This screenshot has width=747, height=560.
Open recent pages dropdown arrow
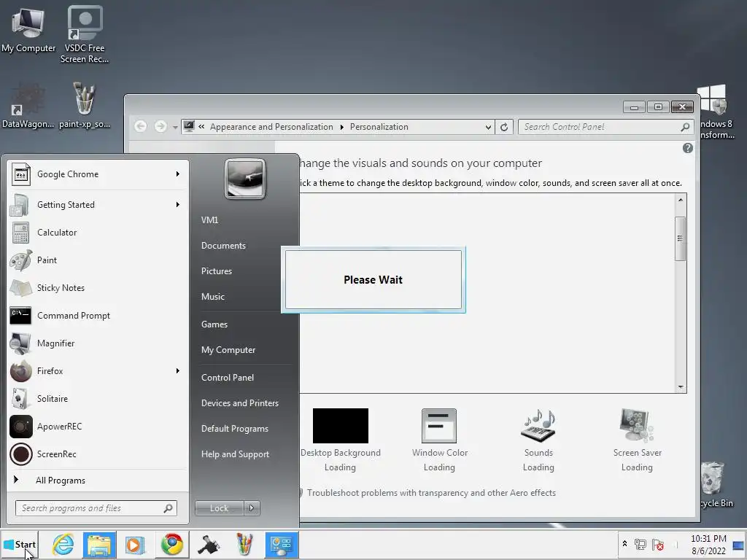(175, 127)
